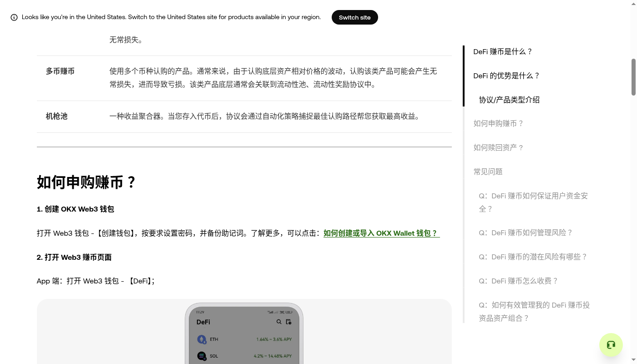
Task: Open Q: DeFi 赚币怎么收费
Action: click(x=518, y=281)
